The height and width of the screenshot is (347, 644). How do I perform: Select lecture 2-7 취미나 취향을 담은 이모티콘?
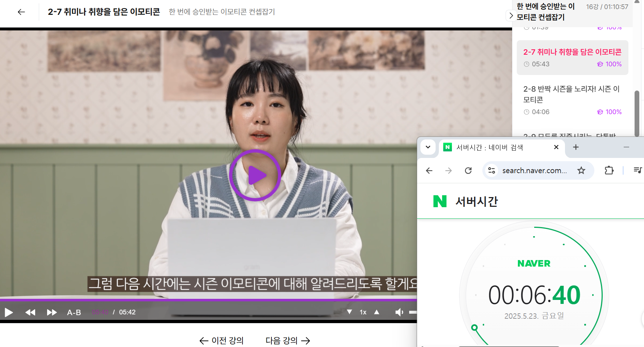point(572,58)
